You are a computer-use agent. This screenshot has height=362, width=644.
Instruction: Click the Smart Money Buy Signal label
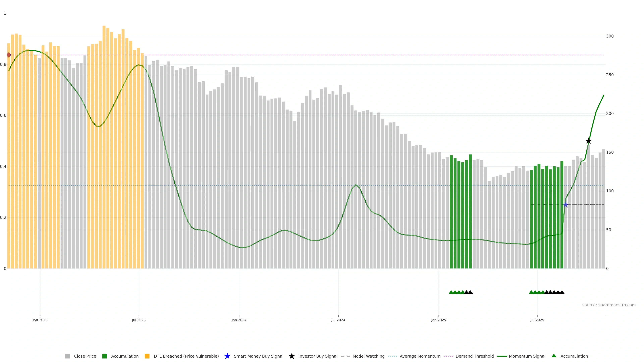[258, 356]
